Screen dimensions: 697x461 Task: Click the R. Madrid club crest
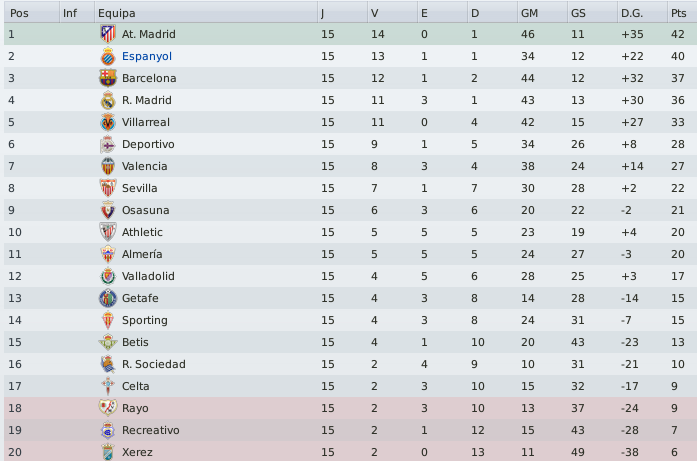108,100
